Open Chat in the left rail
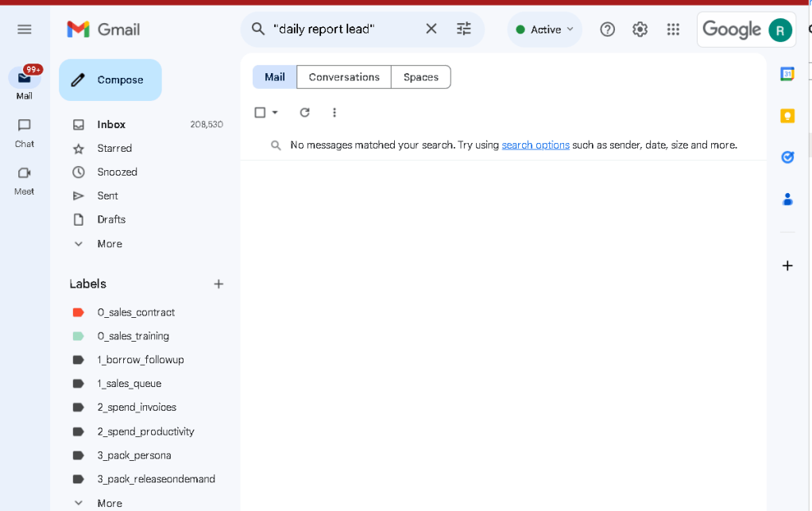Viewport: 812px width, 511px height. click(25, 134)
